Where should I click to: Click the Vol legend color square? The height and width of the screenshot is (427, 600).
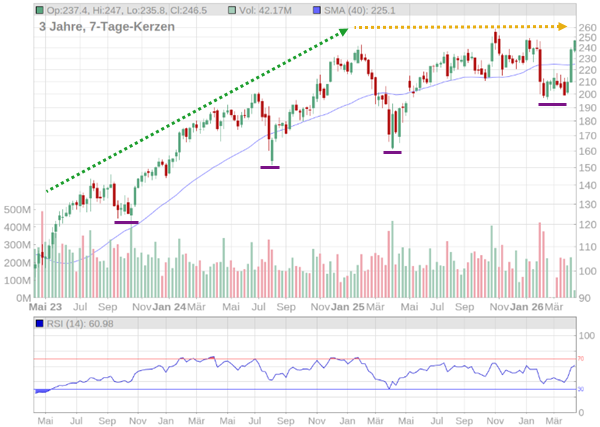point(232,10)
